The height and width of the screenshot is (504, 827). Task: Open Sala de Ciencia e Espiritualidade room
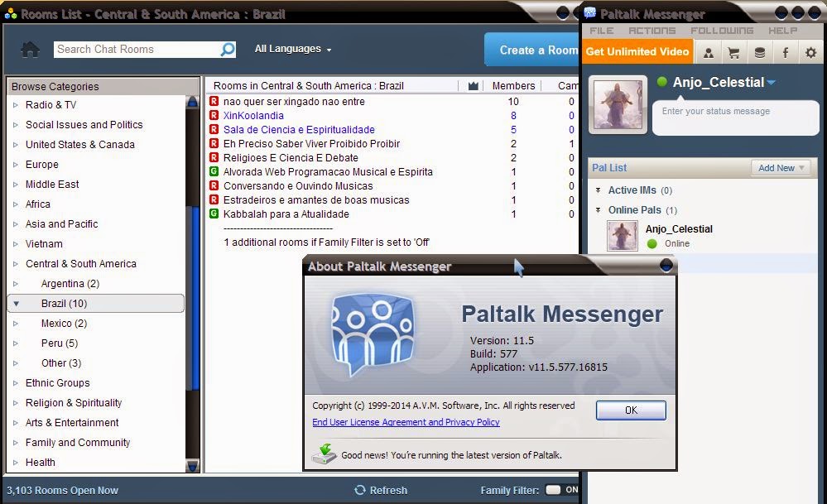pyautogui.click(x=299, y=130)
